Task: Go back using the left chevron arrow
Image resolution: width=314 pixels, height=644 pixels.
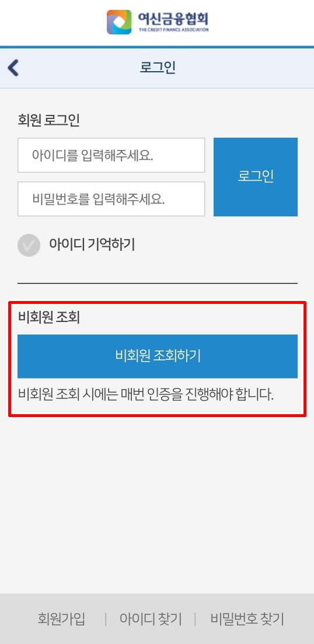Action: [13, 68]
